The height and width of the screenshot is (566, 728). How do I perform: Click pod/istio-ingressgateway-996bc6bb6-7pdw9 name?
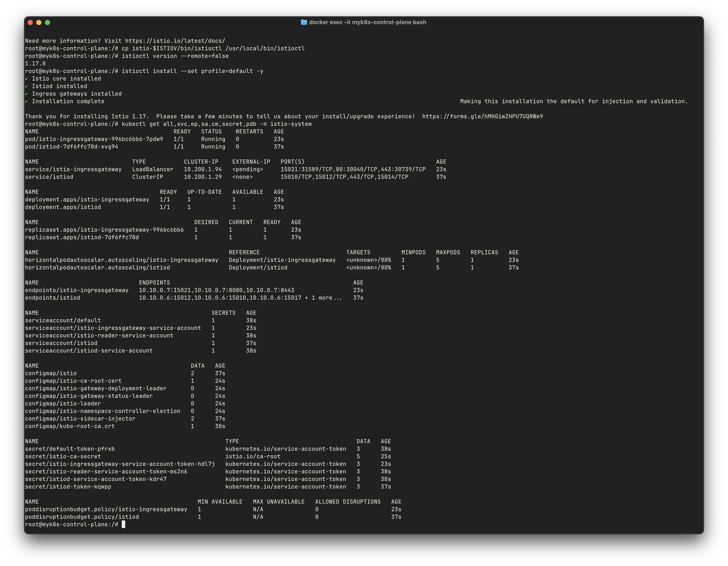click(x=94, y=139)
